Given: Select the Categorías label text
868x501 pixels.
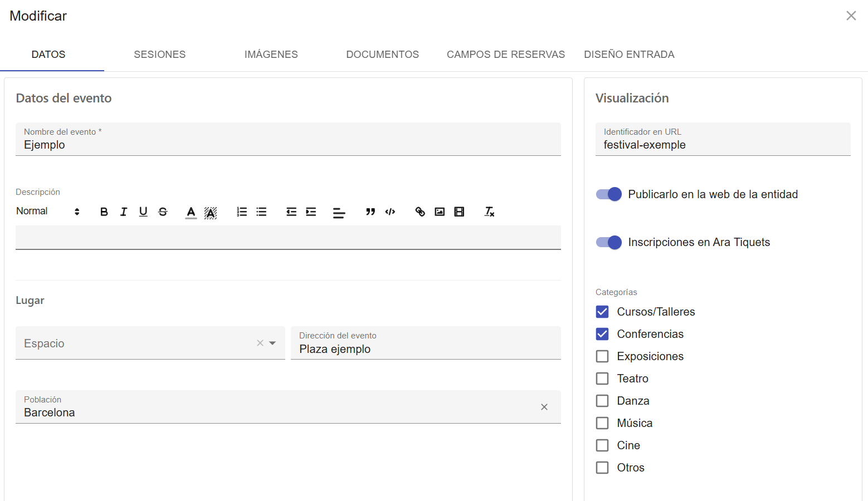Looking at the screenshot, I should (x=616, y=292).
